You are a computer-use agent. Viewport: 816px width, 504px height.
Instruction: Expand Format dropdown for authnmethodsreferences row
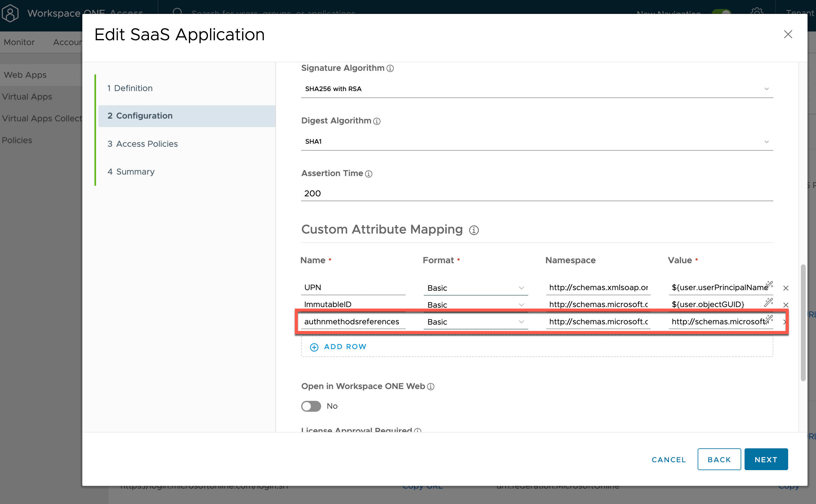pyautogui.click(x=475, y=322)
